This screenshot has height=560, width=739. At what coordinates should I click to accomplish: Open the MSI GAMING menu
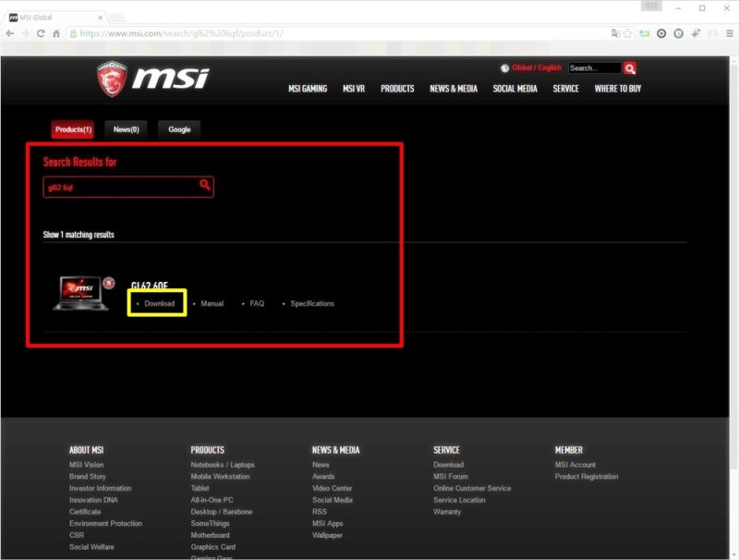pyautogui.click(x=308, y=89)
